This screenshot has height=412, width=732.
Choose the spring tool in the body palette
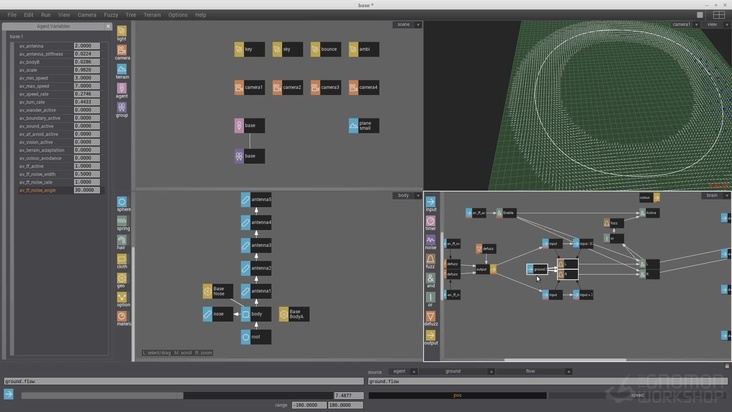pyautogui.click(x=122, y=222)
